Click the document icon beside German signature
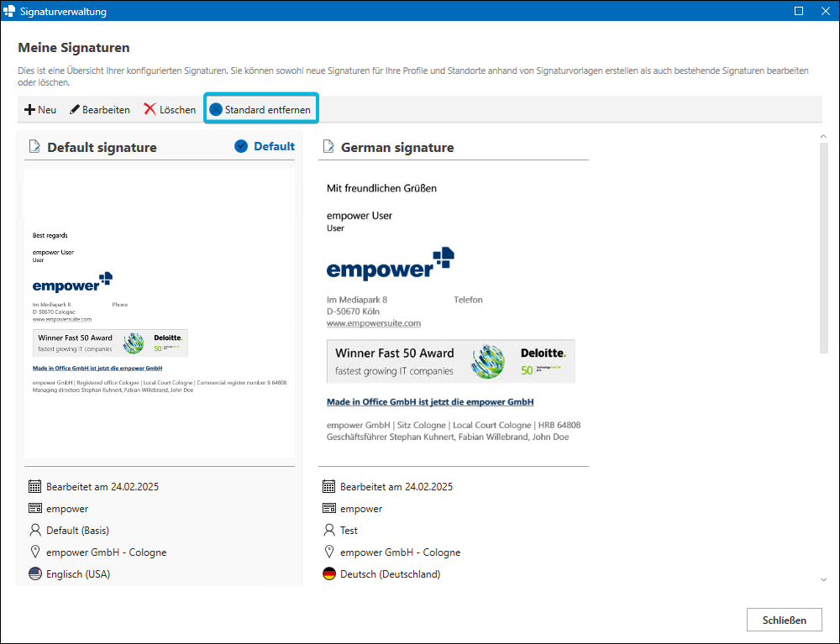 tap(329, 146)
